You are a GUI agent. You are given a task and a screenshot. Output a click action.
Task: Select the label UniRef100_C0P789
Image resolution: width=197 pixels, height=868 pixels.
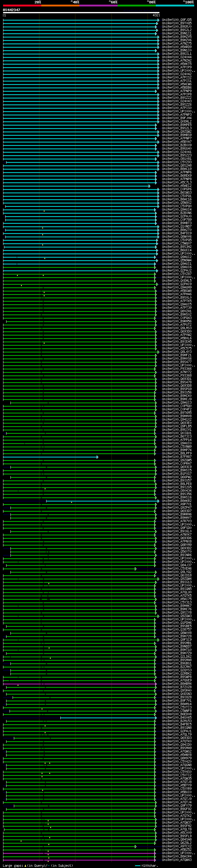pyautogui.click(x=177, y=220)
